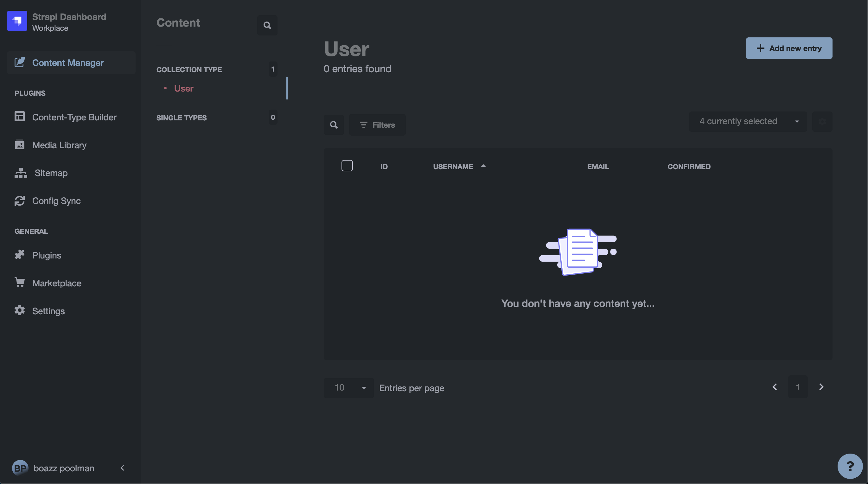Go to the next page arrow
The image size is (868, 484).
[x=821, y=387]
